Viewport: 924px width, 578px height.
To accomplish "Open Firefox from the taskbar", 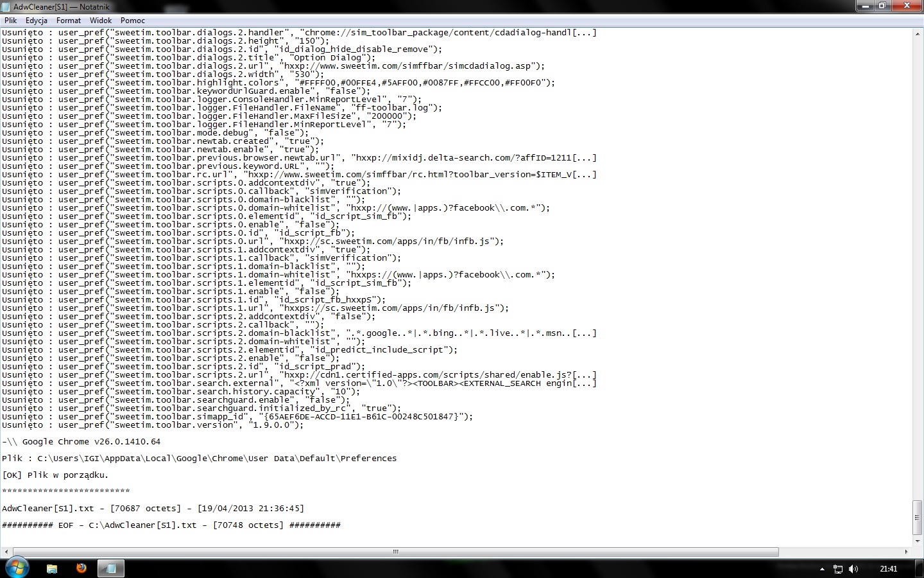I will coord(81,568).
